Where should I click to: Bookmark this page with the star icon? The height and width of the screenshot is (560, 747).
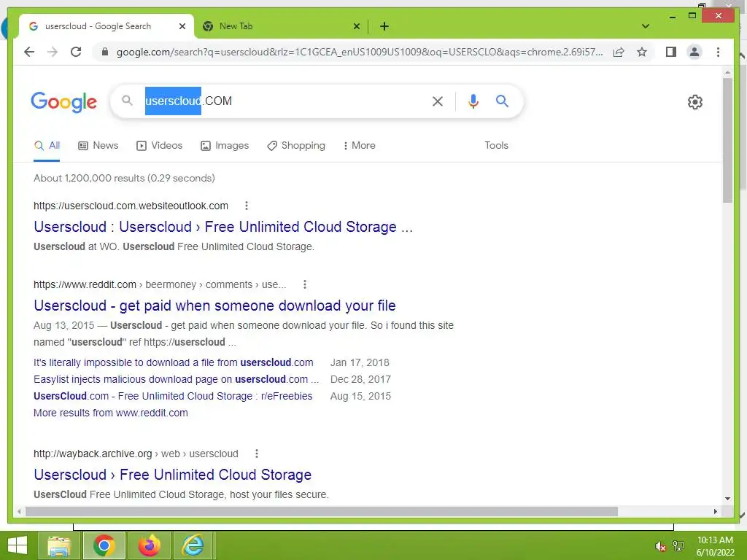642,52
